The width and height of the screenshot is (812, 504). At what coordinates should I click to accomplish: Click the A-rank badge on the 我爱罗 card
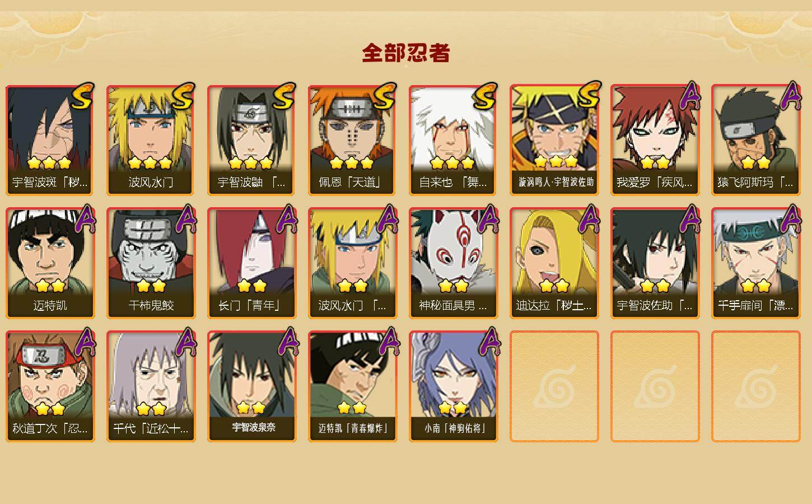coord(689,96)
